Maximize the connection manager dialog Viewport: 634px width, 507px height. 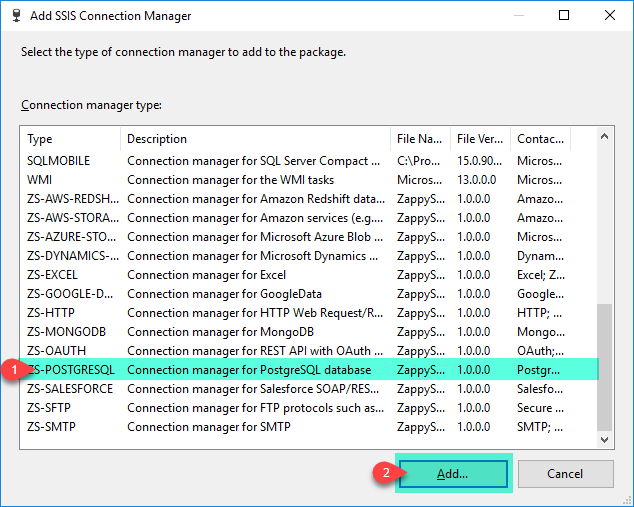tap(564, 15)
